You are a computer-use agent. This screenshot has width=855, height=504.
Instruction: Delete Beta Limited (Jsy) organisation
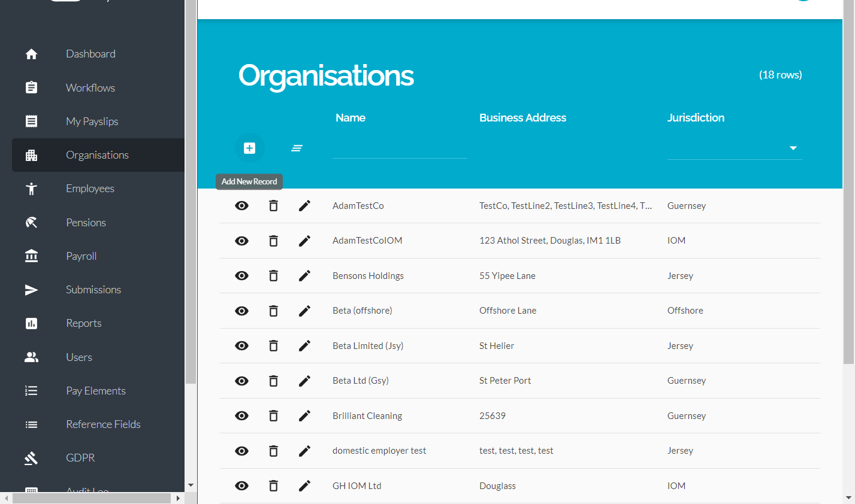pyautogui.click(x=273, y=346)
